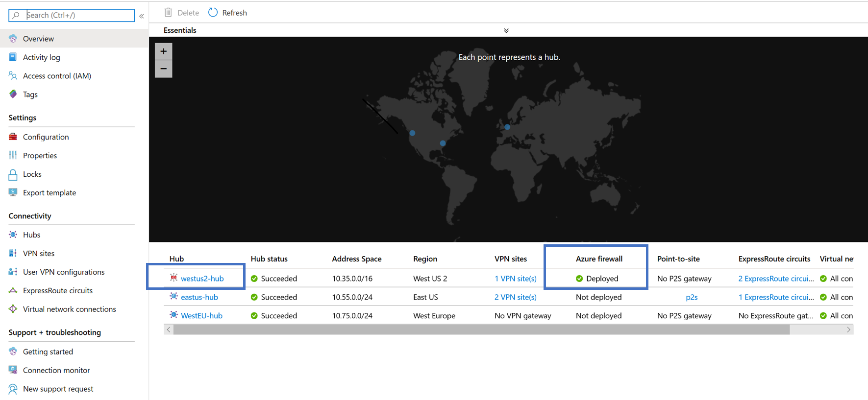Click the Delete trash can icon
Viewport: 868px width, 400px height.
[x=168, y=12]
